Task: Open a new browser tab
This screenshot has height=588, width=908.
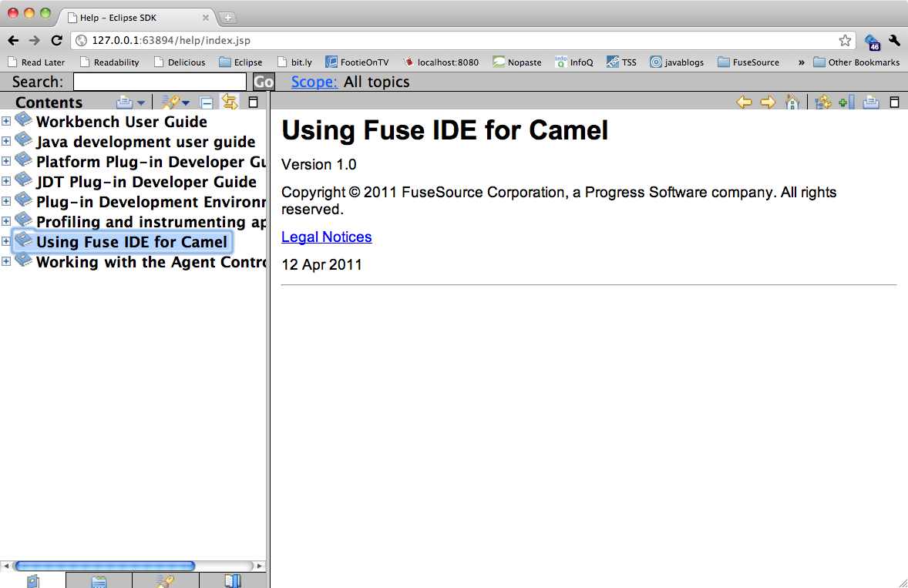Action: tap(228, 18)
